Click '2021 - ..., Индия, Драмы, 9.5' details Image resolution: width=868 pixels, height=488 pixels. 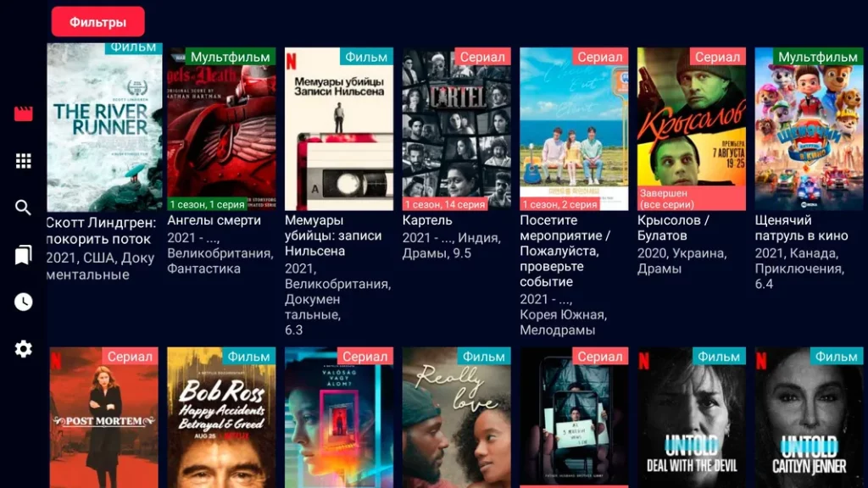452,246
